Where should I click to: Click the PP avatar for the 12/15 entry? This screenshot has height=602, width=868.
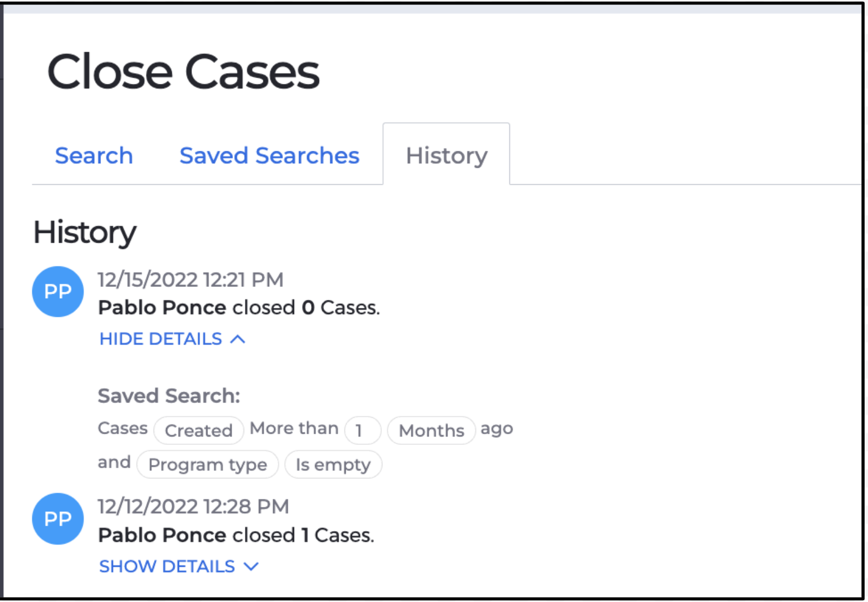click(58, 291)
